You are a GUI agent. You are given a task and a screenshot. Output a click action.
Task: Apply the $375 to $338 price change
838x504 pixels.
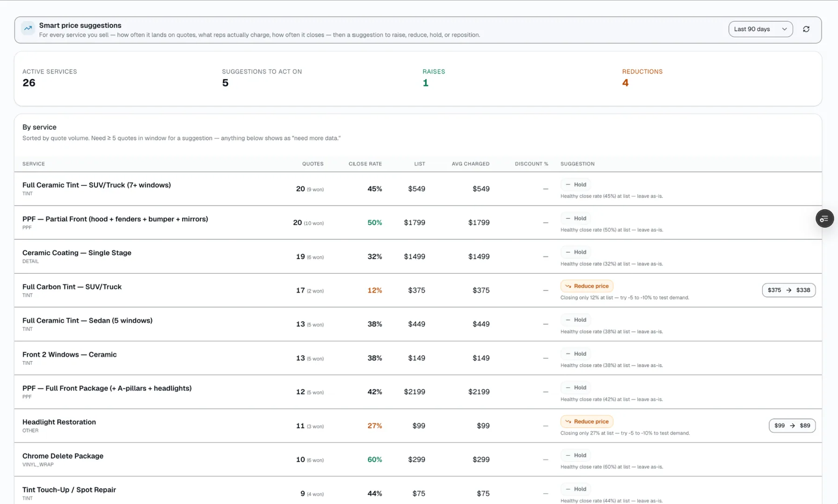(x=789, y=290)
